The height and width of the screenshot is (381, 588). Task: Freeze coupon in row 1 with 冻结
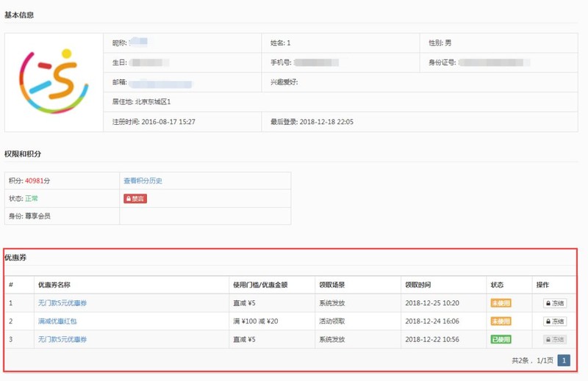555,302
